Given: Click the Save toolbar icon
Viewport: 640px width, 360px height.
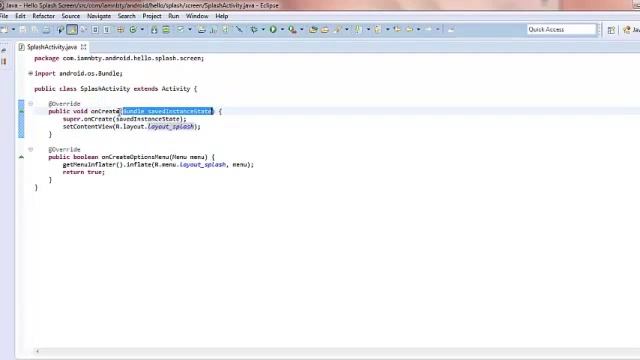Looking at the screenshot, I should 23,29.
